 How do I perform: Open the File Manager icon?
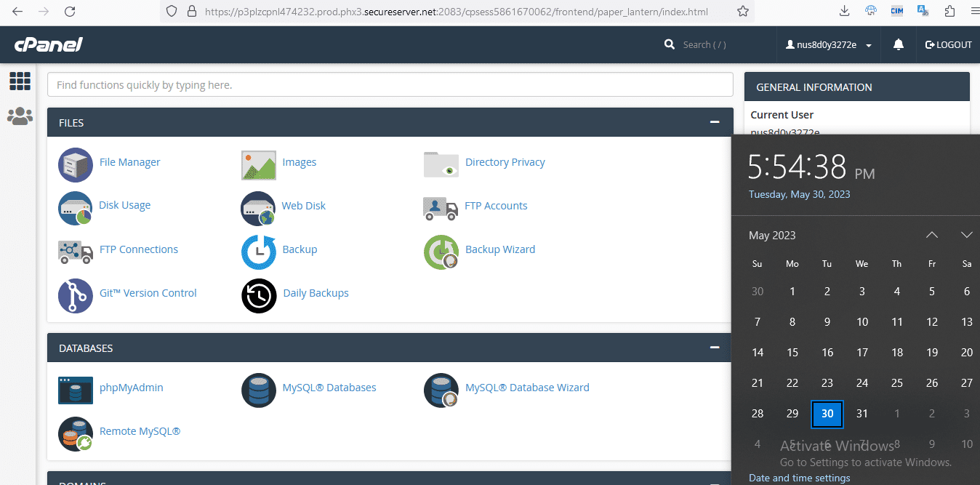[x=76, y=164]
